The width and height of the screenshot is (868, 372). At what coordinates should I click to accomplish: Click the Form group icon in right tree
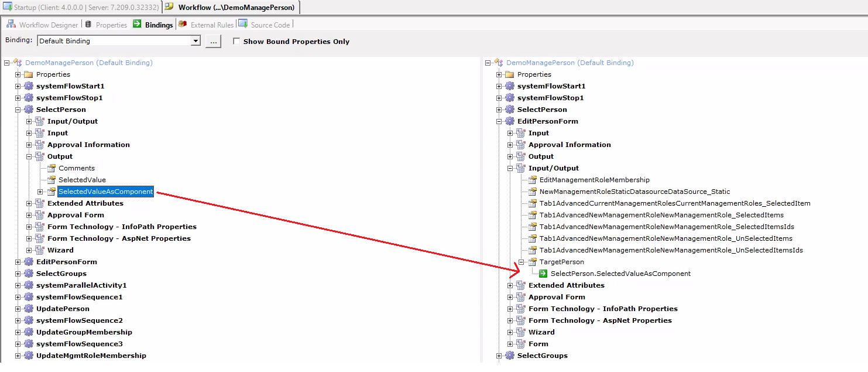point(520,344)
